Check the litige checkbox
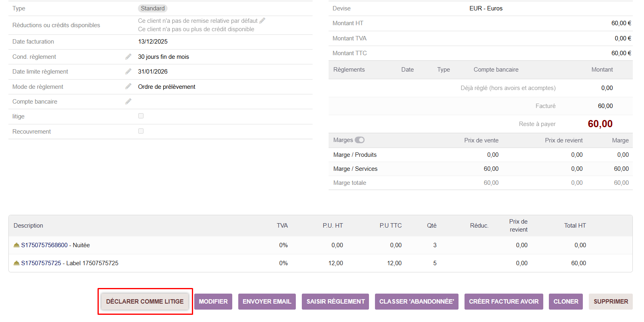Viewport: 644px width, 322px height. [141, 116]
